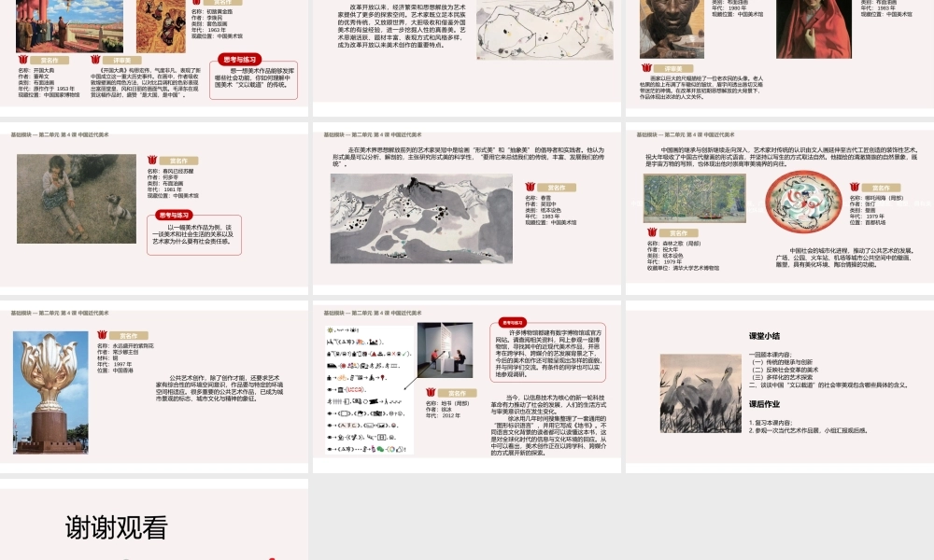
Task: Click the text '名称: 哪吒闹海（局部）'
Action: coord(876,198)
